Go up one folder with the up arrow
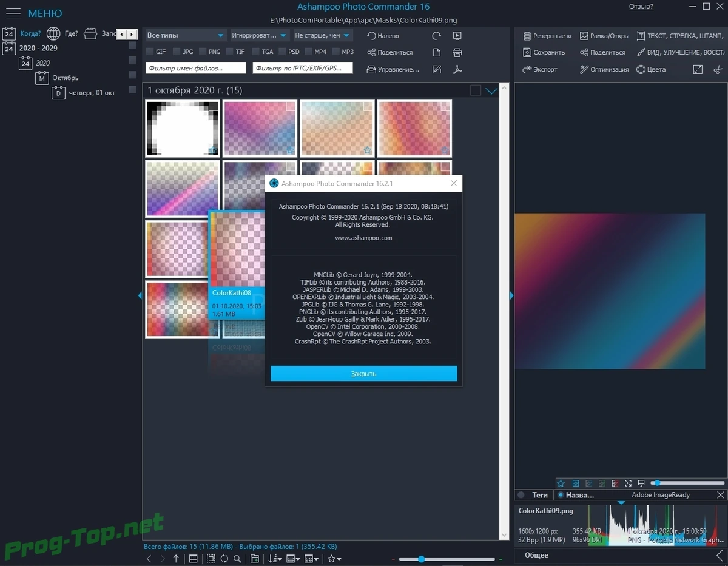728x566 pixels. point(176,559)
